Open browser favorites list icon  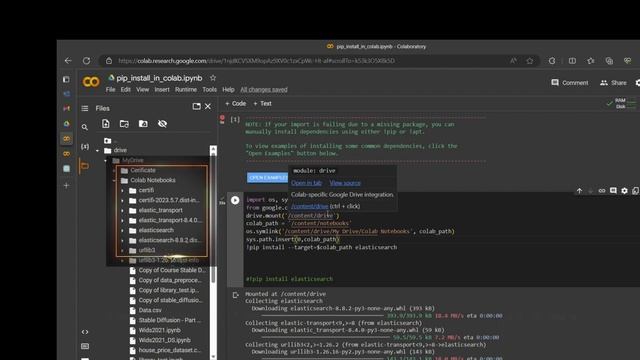[591, 61]
